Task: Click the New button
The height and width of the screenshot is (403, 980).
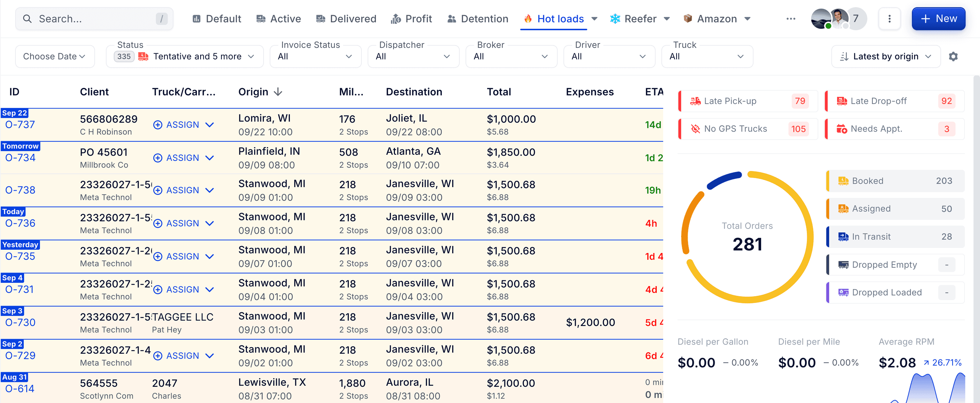Action: [938, 19]
